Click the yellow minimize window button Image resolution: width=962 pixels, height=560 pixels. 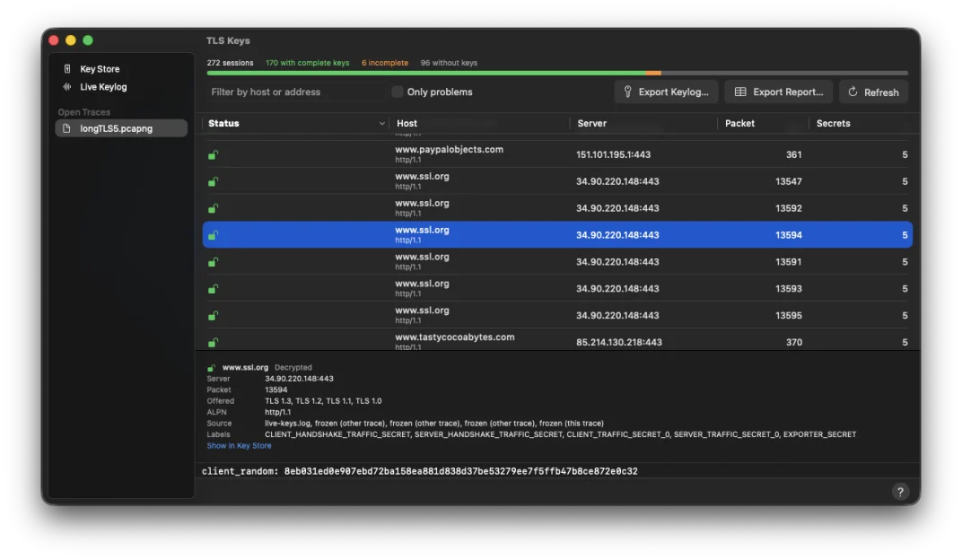(71, 40)
